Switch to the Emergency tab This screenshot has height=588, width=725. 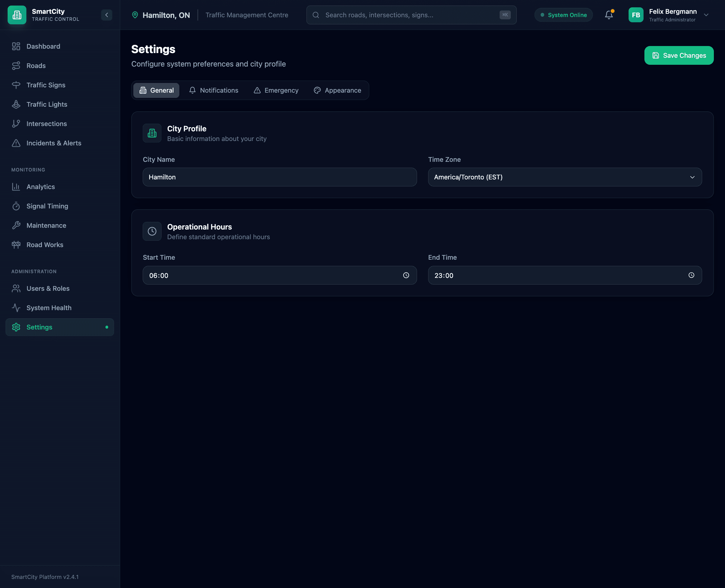pyautogui.click(x=276, y=91)
